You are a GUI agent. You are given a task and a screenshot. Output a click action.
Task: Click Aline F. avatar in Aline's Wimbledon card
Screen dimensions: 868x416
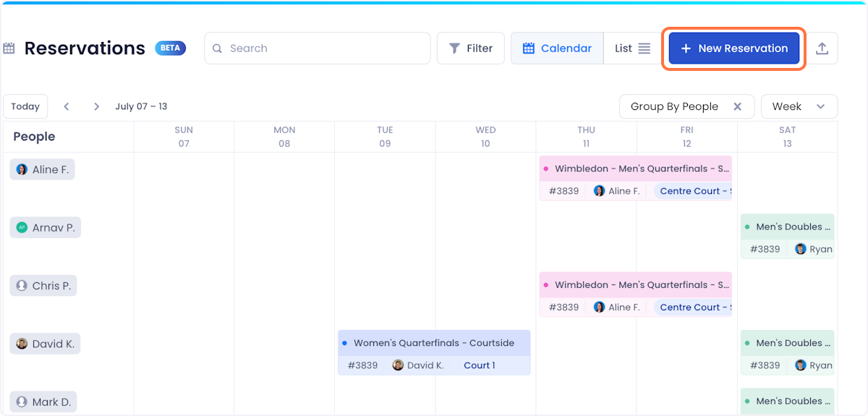point(599,191)
